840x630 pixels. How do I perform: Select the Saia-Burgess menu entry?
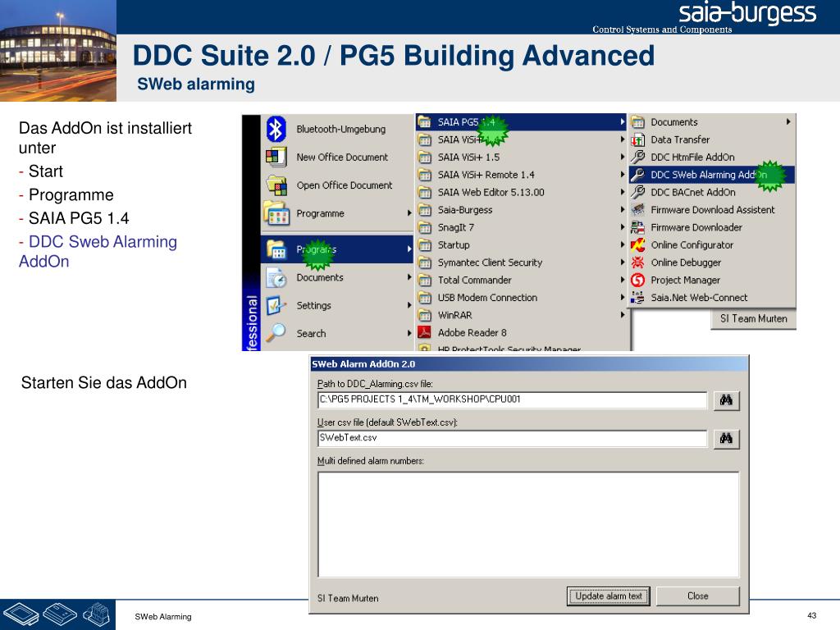(x=521, y=210)
